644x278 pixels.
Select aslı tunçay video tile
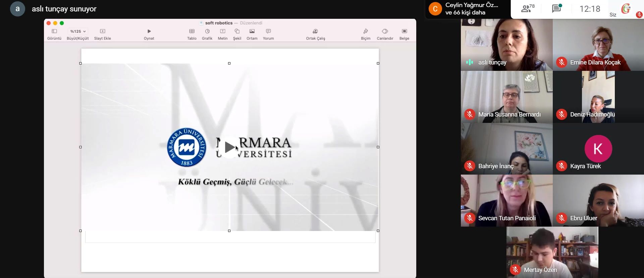click(506, 45)
